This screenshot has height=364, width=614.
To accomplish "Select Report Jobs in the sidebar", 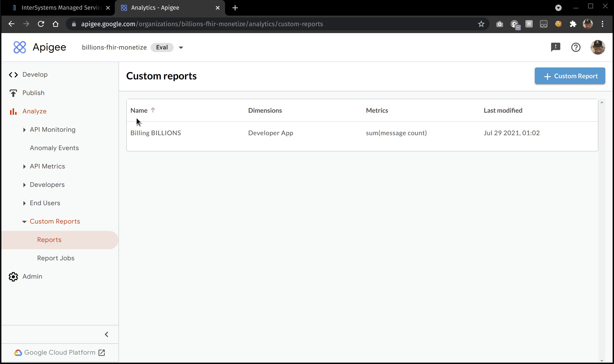I will pos(56,258).
